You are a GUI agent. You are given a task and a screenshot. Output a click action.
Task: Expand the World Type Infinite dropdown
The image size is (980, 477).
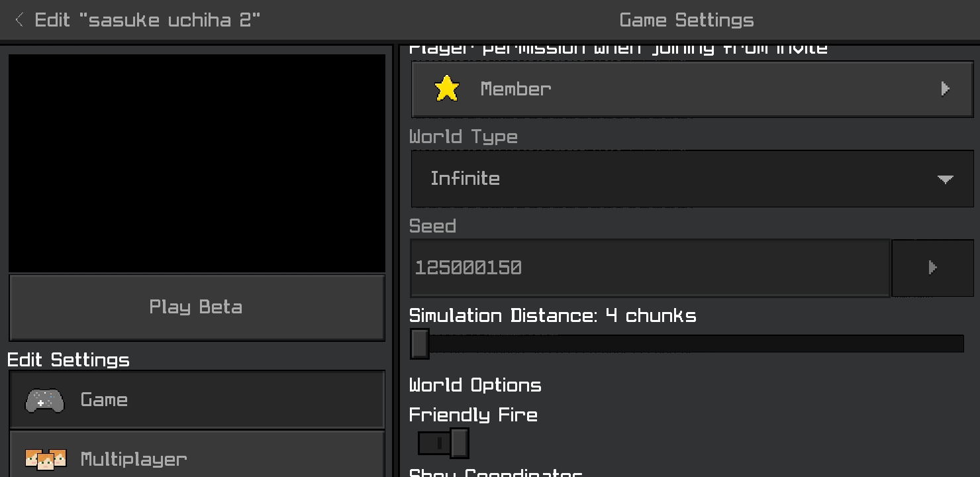coord(692,179)
